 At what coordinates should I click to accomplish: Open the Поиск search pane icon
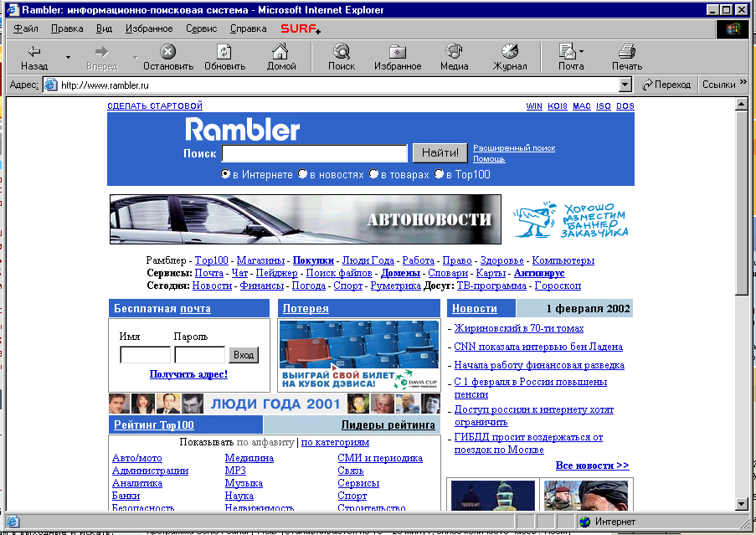[342, 51]
